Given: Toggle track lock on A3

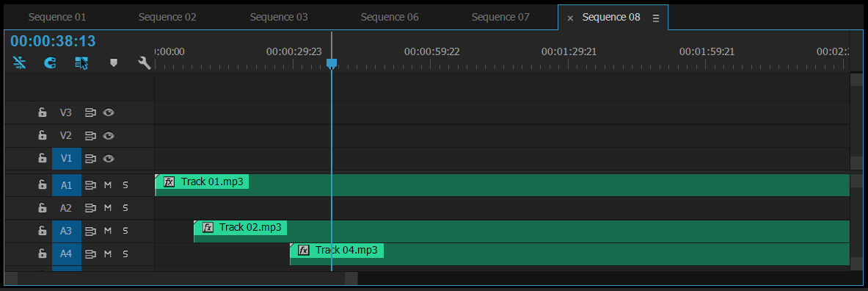Looking at the screenshot, I should [x=42, y=231].
